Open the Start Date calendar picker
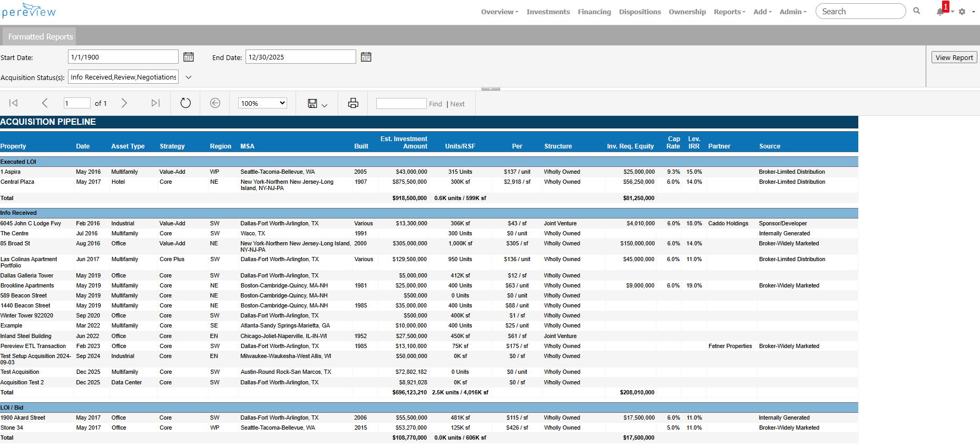The height and width of the screenshot is (447, 980). pos(188,57)
